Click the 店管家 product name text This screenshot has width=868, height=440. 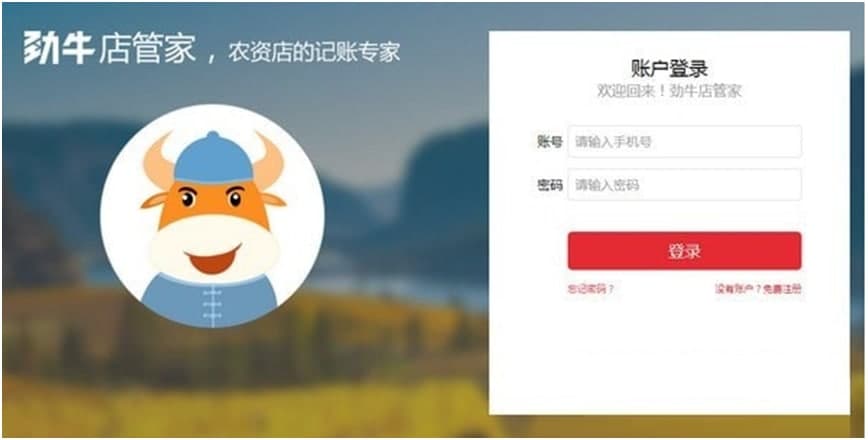(147, 48)
